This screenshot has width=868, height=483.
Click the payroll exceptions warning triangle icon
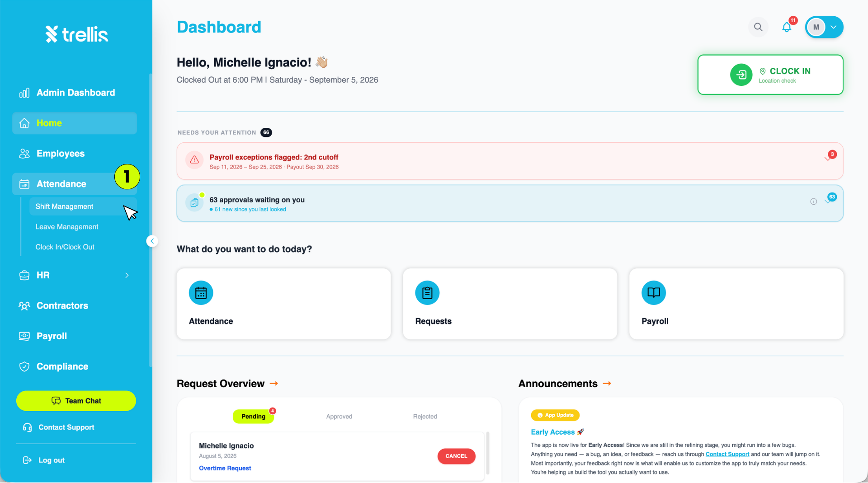click(x=194, y=160)
